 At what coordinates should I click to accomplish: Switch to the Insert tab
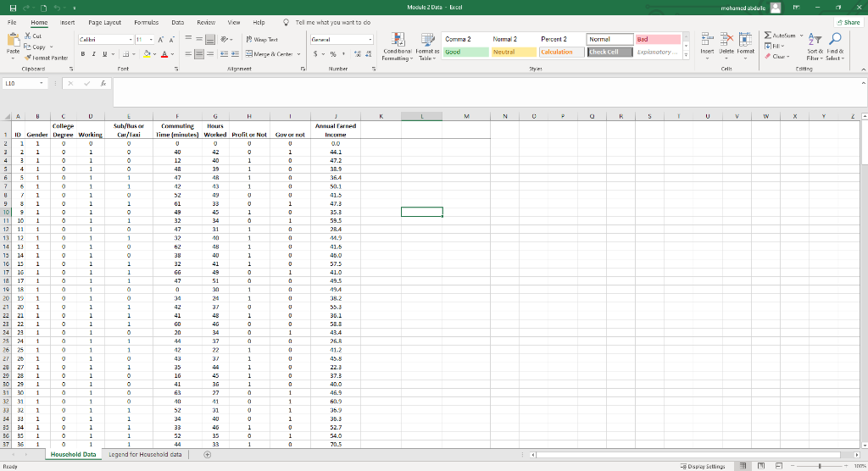(x=68, y=23)
